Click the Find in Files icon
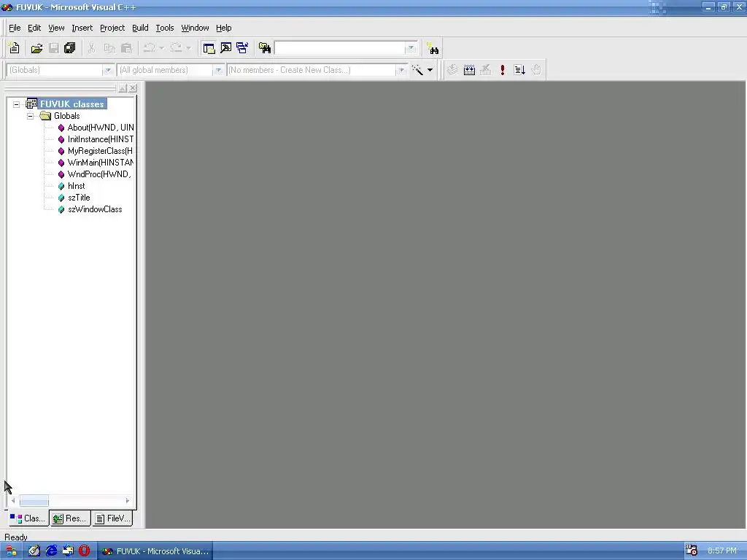The height and width of the screenshot is (560, 747). [264, 48]
